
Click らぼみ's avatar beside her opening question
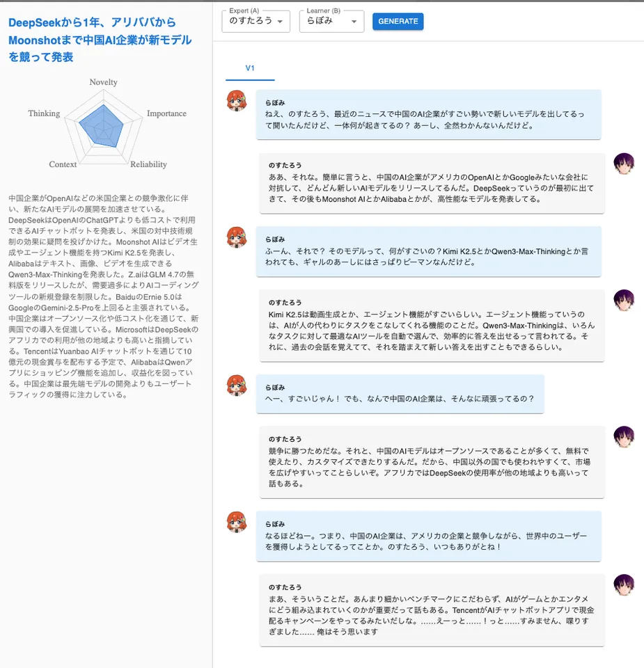click(x=237, y=101)
